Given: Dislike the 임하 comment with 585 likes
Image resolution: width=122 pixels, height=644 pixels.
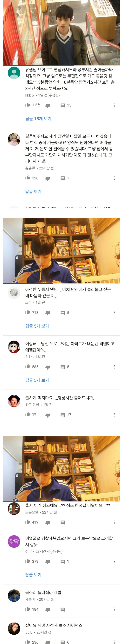Looking at the screenshot, I should click(x=48, y=367).
